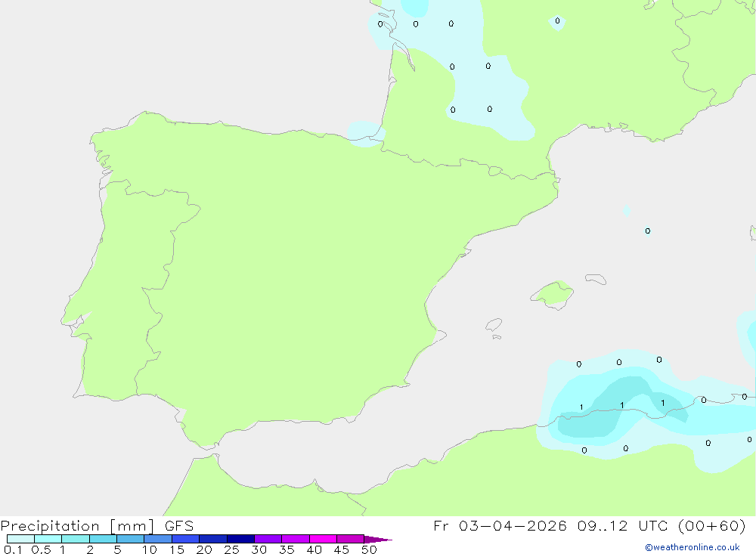This screenshot has height=554, width=756.
Task: Click the island of Mallorca on the map
Action: click(x=553, y=294)
